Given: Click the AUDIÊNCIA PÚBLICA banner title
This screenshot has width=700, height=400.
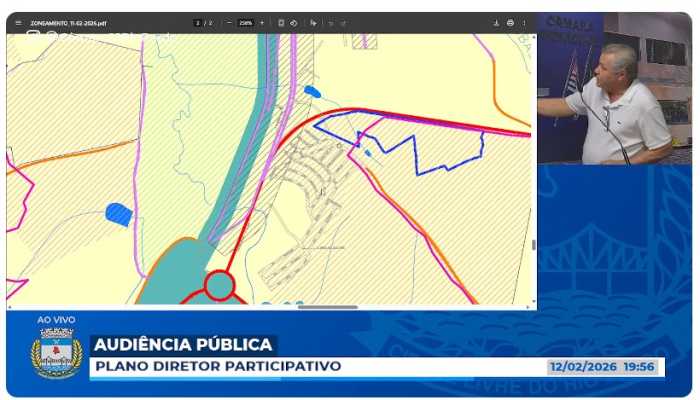Looking at the screenshot, I should 182,344.
